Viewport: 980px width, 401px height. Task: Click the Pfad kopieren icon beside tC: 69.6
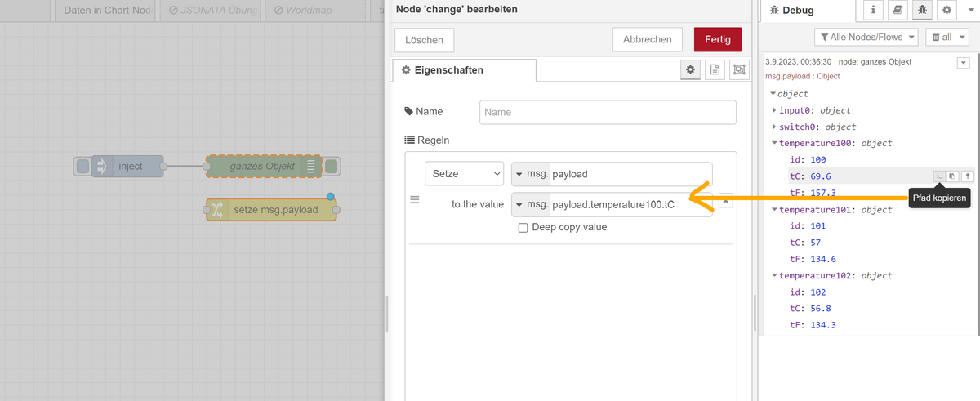click(x=939, y=176)
